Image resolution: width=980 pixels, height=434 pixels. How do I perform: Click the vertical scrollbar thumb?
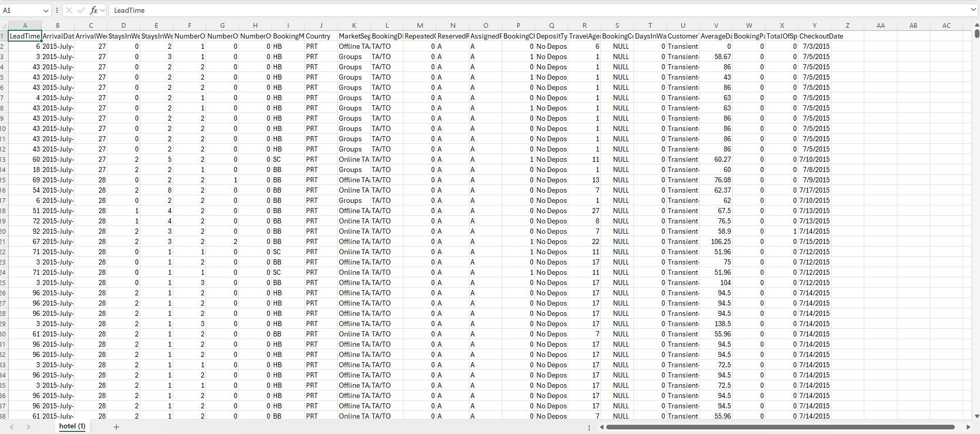(x=976, y=33)
